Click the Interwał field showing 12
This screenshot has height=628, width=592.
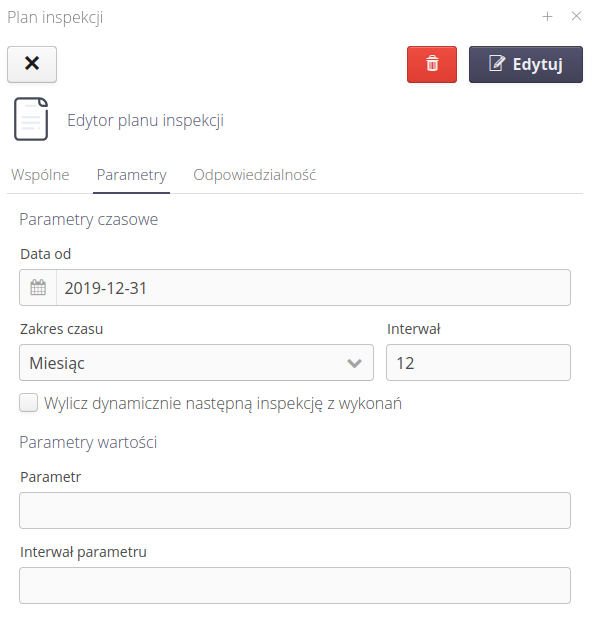(x=478, y=362)
